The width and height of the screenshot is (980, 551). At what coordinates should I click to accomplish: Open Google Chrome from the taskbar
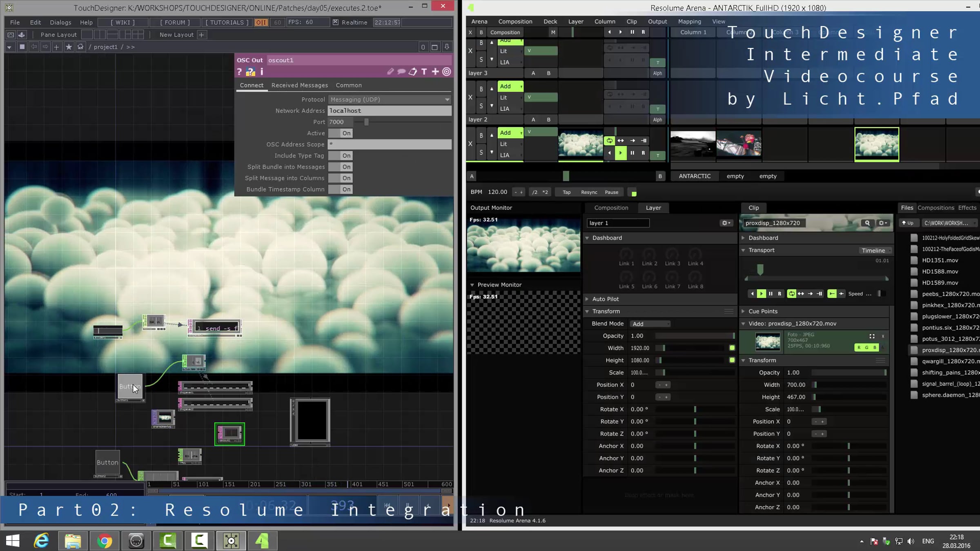pyautogui.click(x=105, y=541)
